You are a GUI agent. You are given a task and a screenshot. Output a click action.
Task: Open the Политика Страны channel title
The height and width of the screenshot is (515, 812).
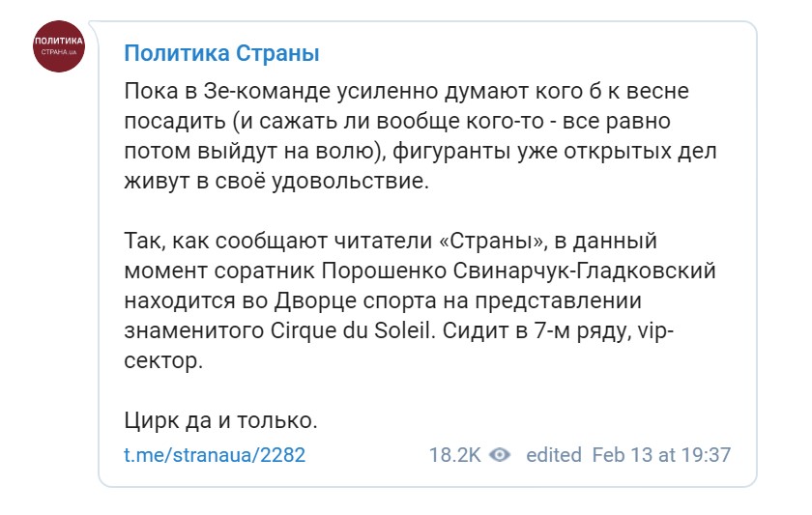[221, 53]
